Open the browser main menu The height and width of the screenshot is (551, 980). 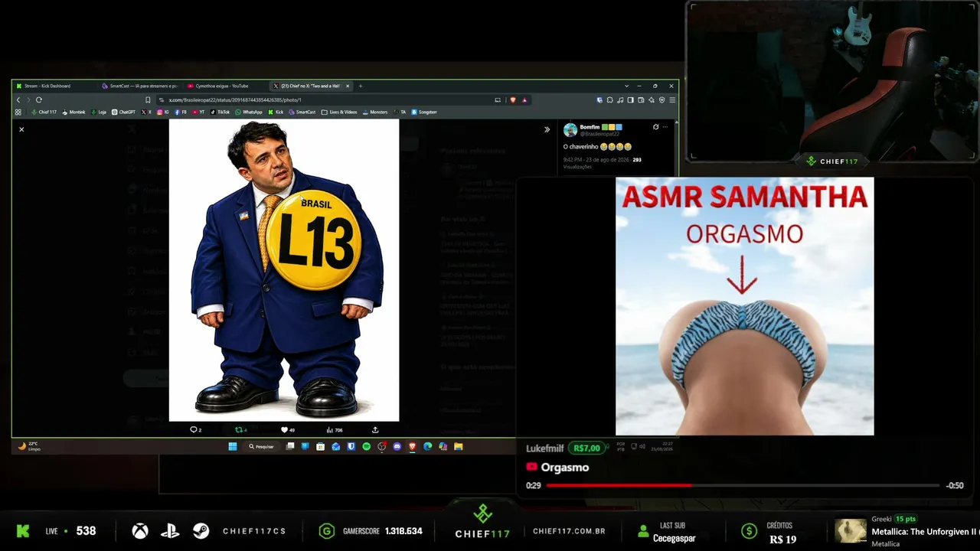point(672,99)
